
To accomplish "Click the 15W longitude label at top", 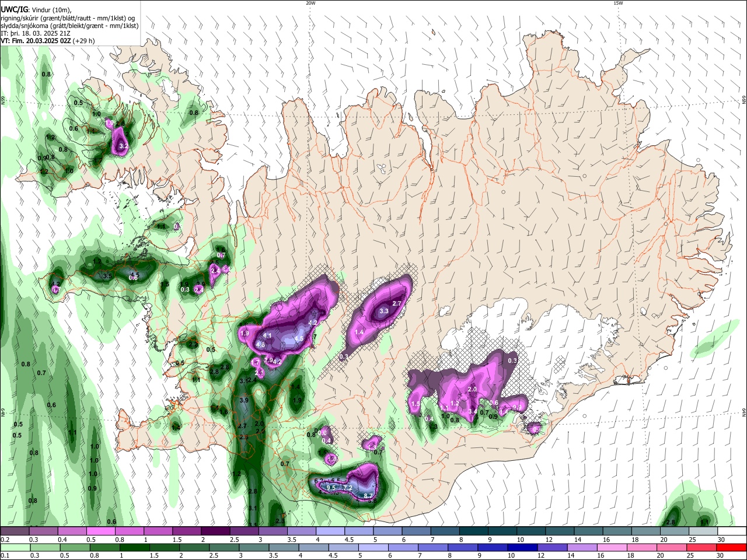I will coord(618,3).
